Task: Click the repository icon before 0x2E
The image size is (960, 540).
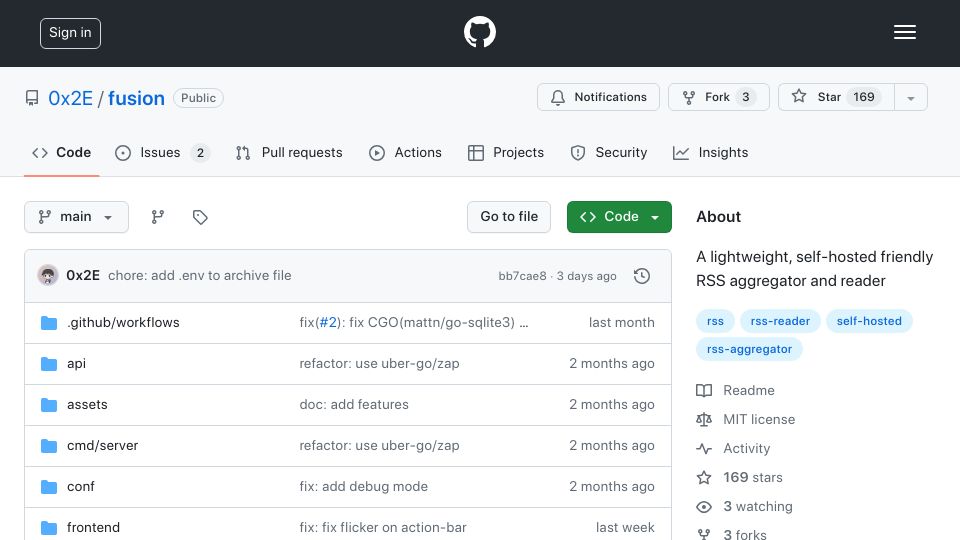Action: (x=32, y=98)
